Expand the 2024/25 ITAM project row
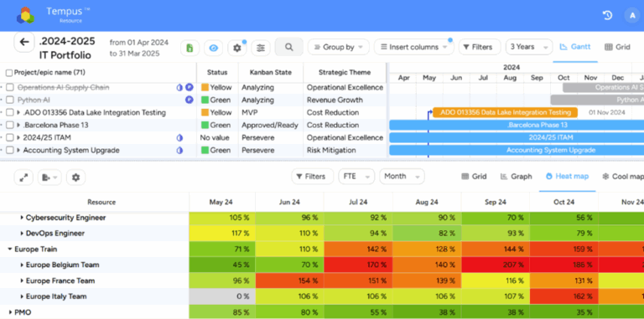644x319 pixels. (18, 138)
